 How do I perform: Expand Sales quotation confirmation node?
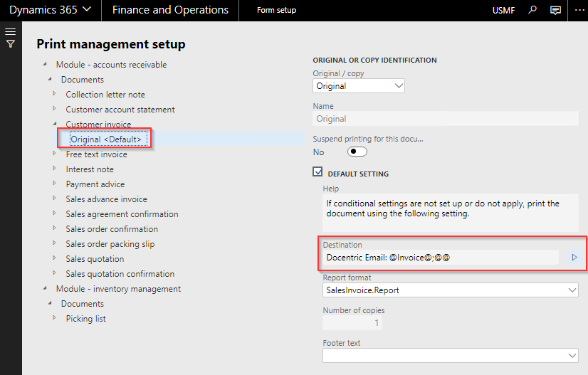coord(54,273)
